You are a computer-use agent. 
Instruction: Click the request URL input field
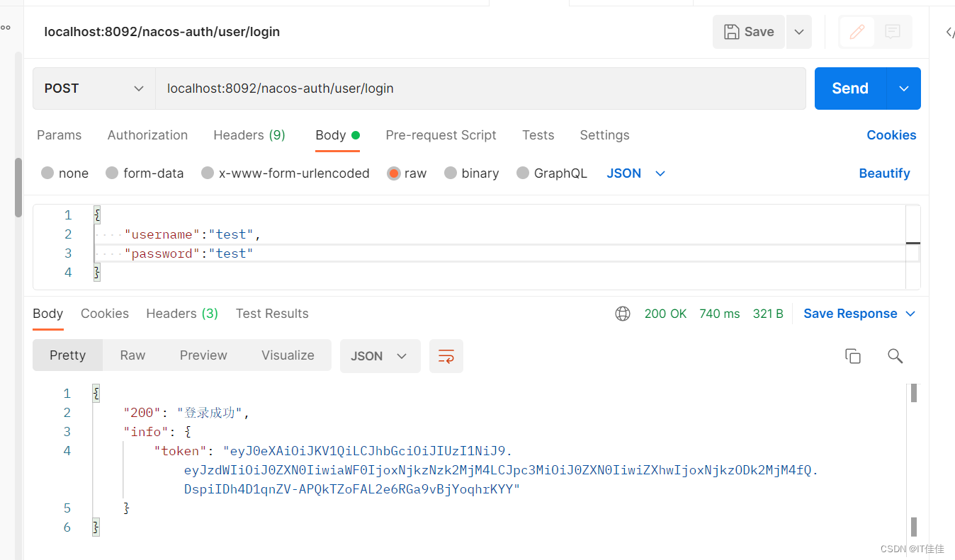(480, 88)
